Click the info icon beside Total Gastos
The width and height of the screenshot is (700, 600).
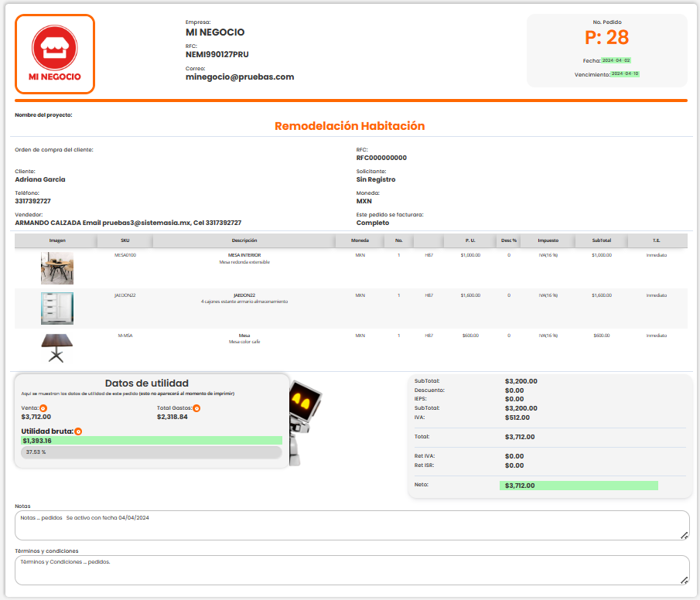196,407
